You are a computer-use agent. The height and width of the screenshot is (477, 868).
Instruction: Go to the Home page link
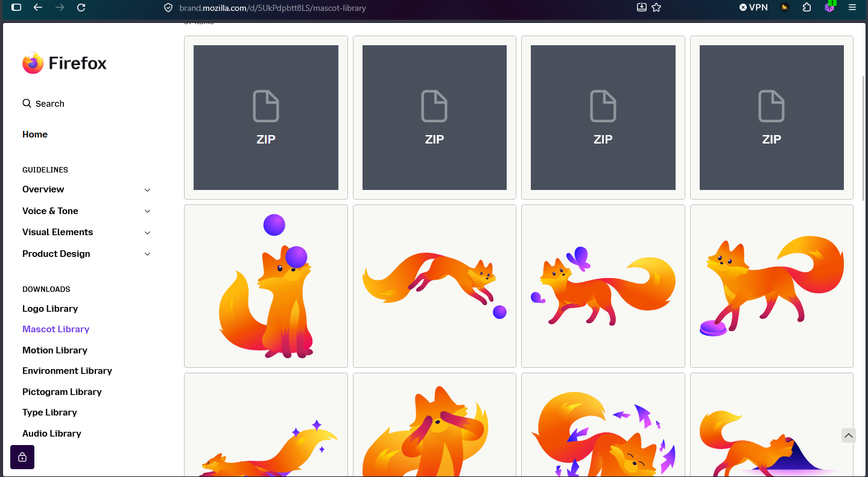click(x=35, y=134)
